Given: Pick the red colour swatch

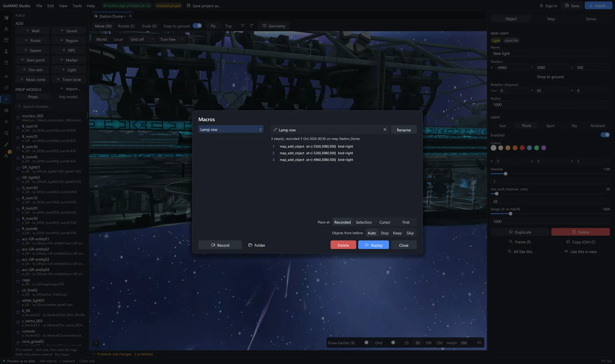Looking at the screenshot, I should coord(522,148).
